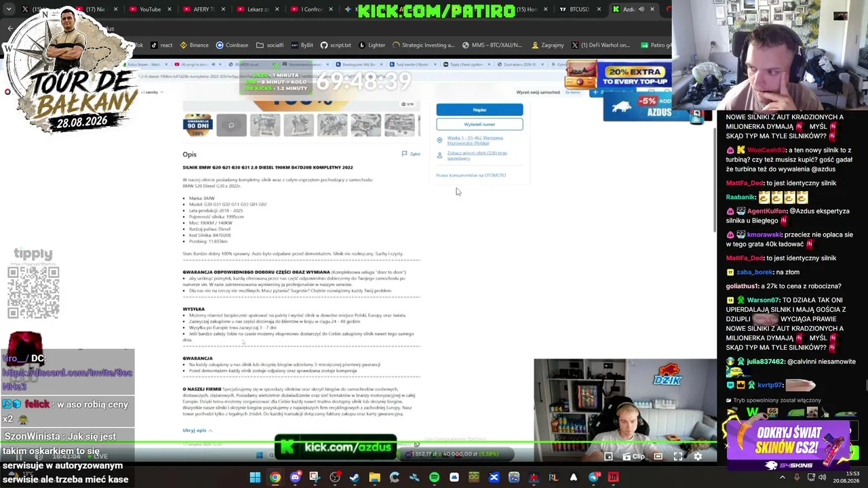Mute the Azdus tab audio icon
The width and height of the screenshot is (868, 488).
coord(641,9)
